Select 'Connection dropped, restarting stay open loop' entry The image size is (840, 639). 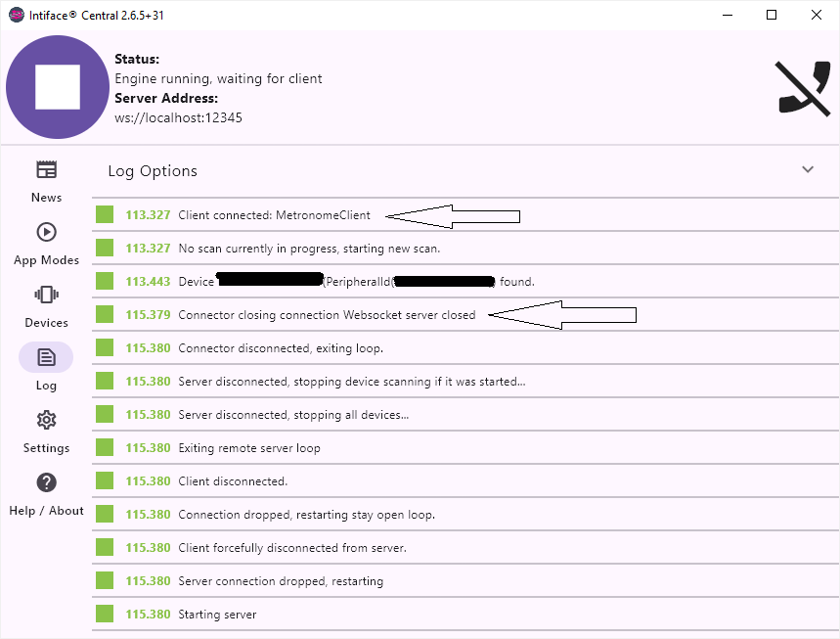pos(465,514)
